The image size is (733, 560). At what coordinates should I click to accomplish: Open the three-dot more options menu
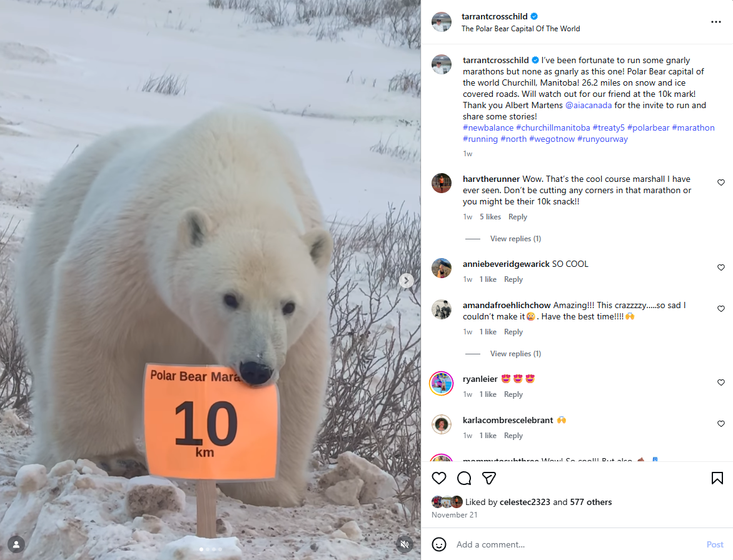pyautogui.click(x=715, y=22)
